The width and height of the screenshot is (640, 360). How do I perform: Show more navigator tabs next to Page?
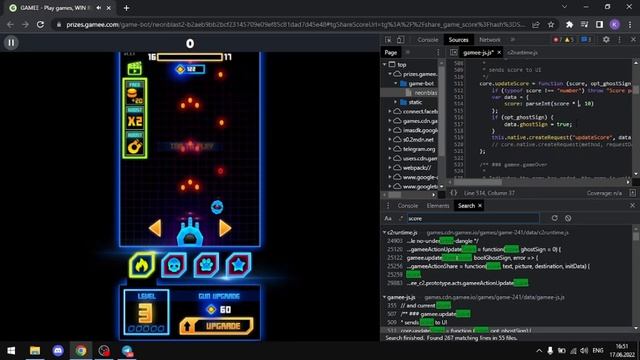pyautogui.click(x=408, y=52)
